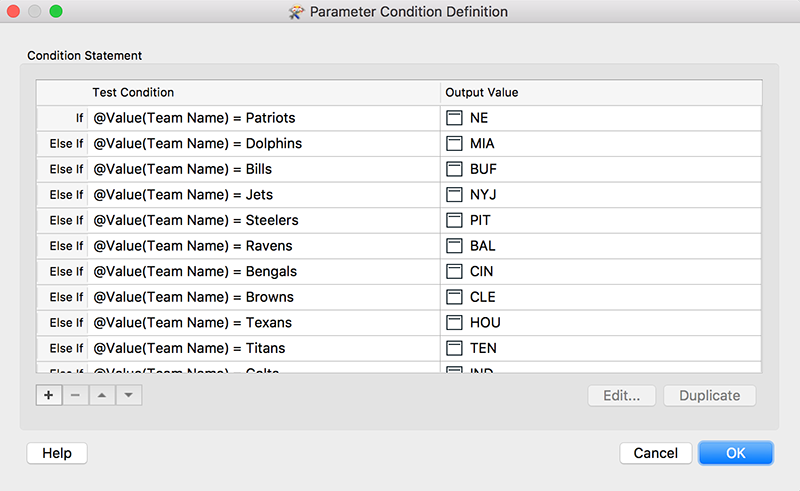This screenshot has height=491, width=800.
Task: Move the condition down with the down arrow
Action: [129, 395]
